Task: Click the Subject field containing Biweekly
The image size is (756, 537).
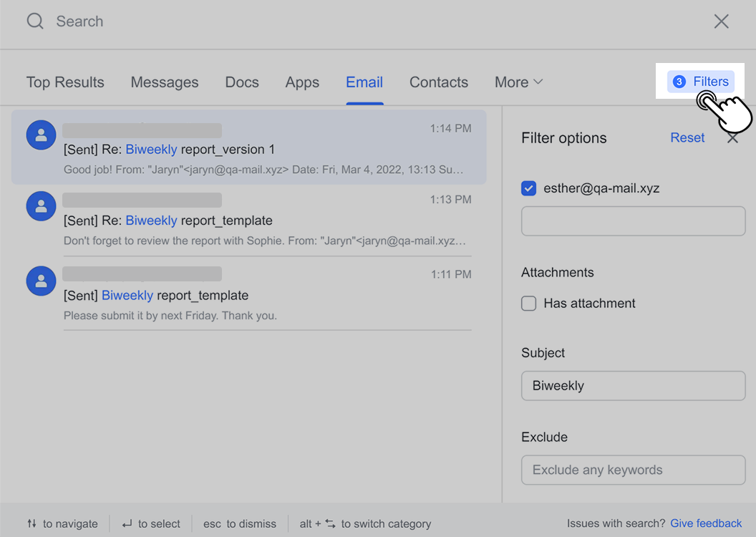Action: pos(633,385)
